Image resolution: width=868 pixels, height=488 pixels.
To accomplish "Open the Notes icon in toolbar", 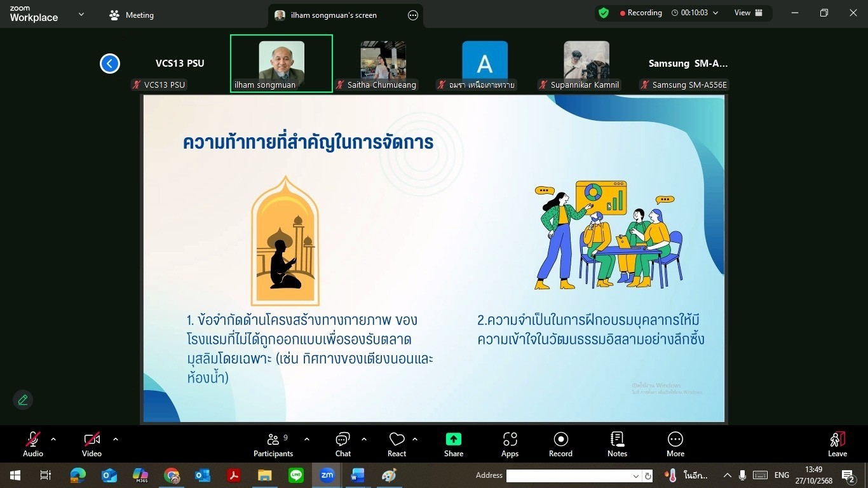I will click(617, 440).
